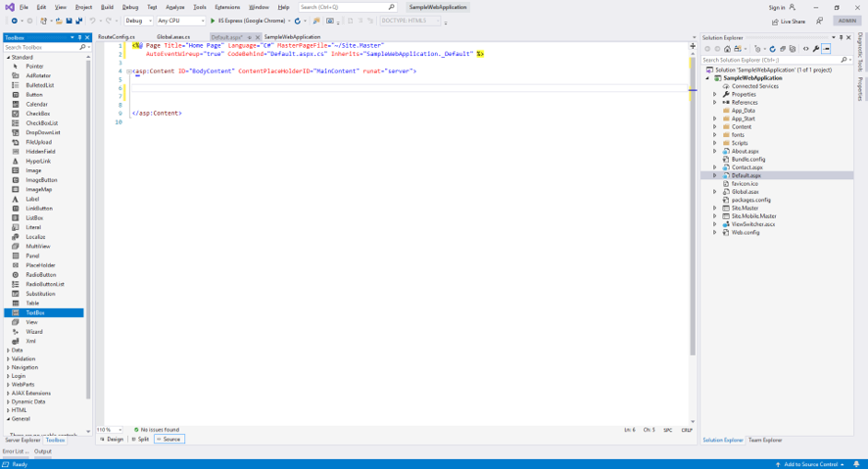This screenshot has height=469, width=868.
Task: Click the Navigate Backward toolbar icon
Action: (15, 21)
